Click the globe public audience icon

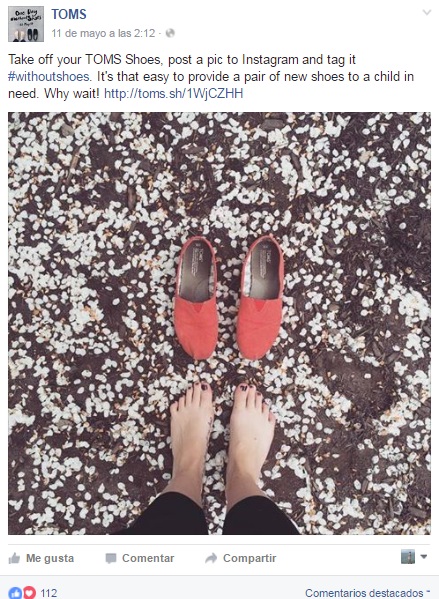(170, 33)
